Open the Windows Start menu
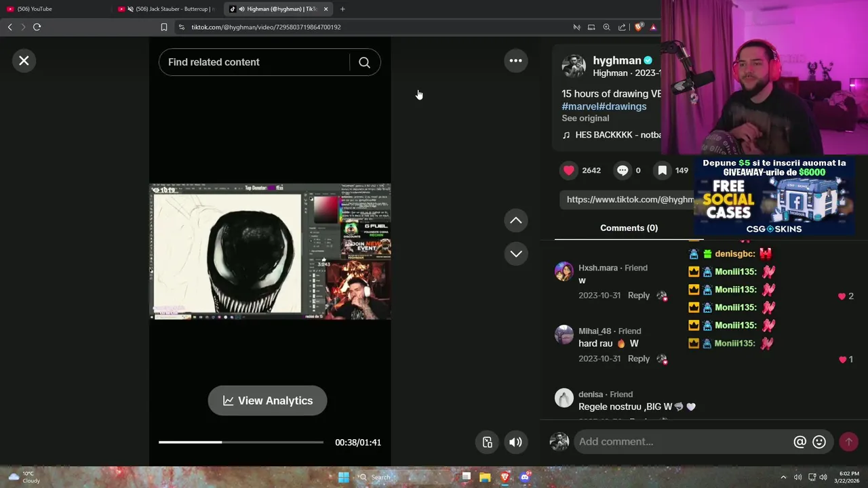Screen dimensions: 868x488 click(343, 477)
